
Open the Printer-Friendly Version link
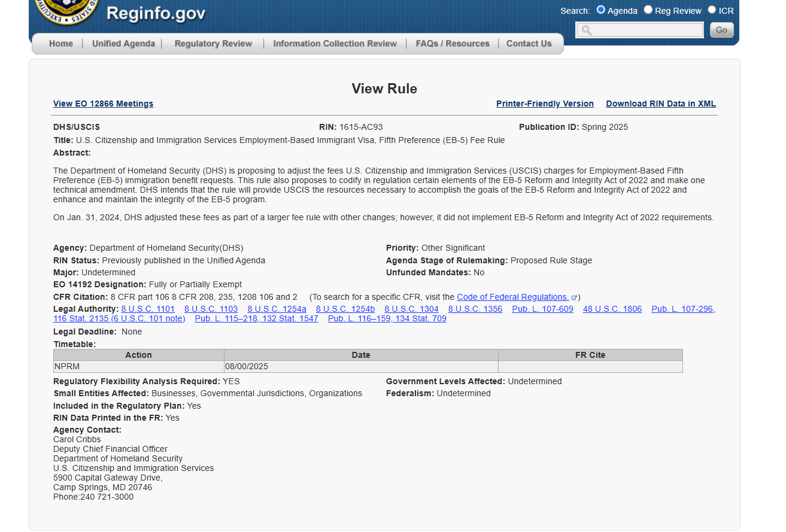[545, 104]
